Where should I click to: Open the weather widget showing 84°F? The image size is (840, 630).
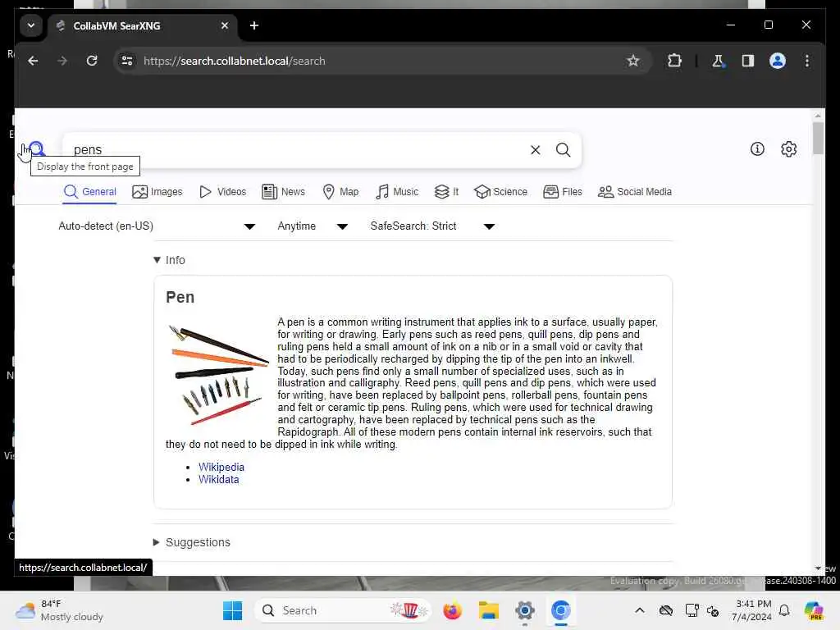click(59, 610)
